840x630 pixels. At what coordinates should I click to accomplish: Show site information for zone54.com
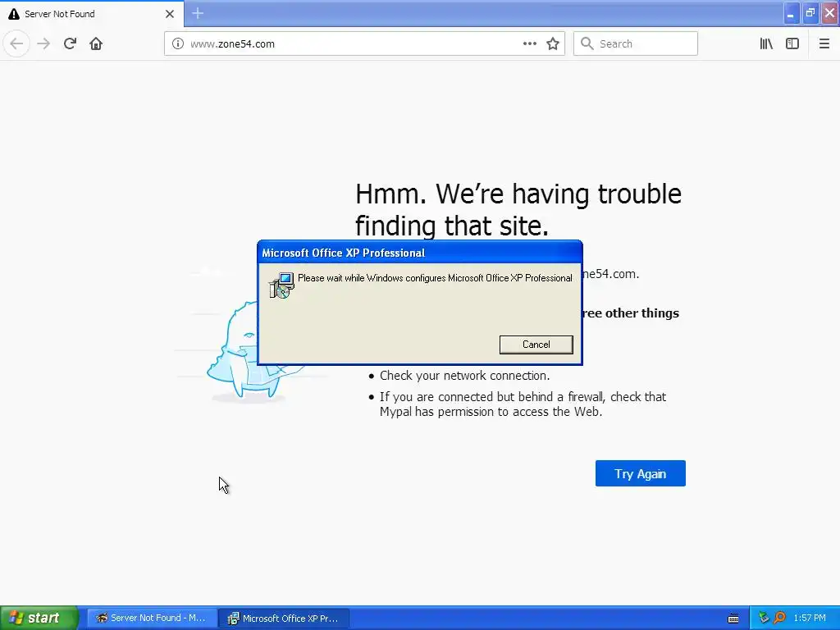pos(178,44)
